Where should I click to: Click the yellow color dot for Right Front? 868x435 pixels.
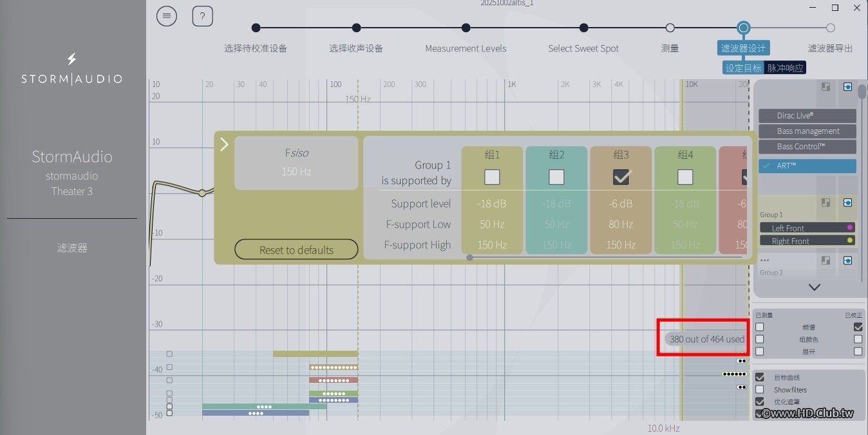click(850, 241)
